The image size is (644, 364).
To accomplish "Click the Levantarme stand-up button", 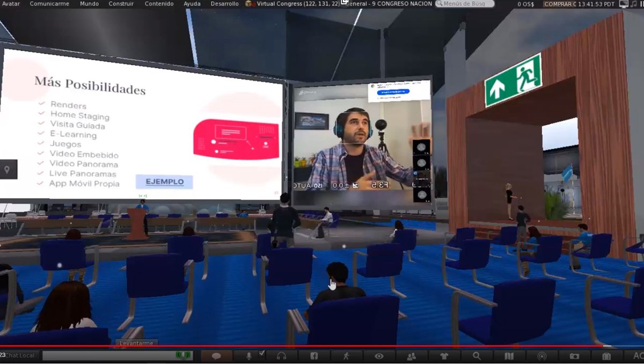I will [136, 343].
